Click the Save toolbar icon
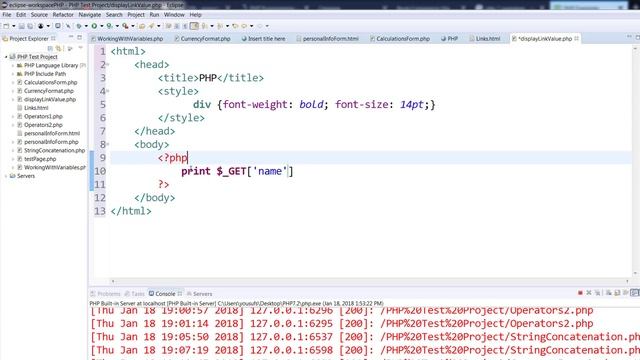The width and height of the screenshot is (640, 360). pos(22,26)
